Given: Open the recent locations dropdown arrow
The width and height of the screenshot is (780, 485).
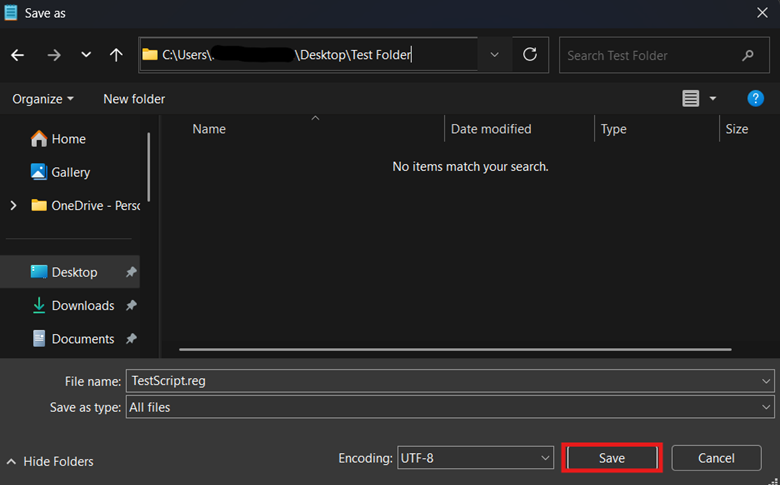Looking at the screenshot, I should tap(86, 56).
